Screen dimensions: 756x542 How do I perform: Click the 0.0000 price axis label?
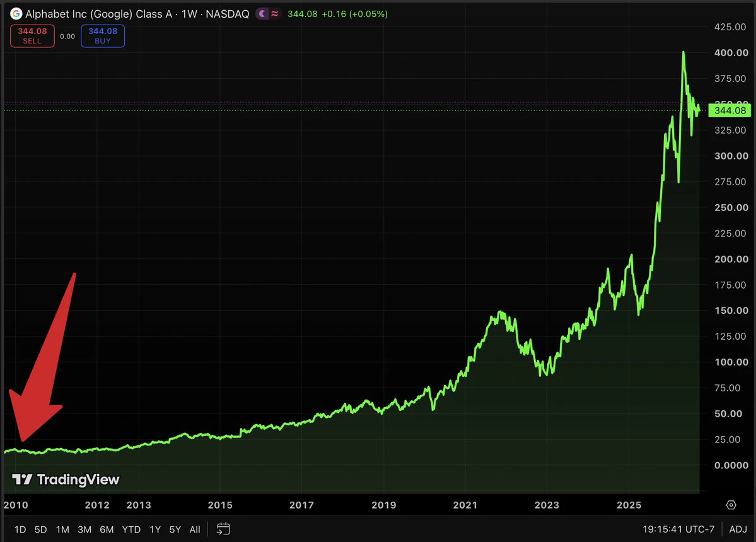click(731, 465)
